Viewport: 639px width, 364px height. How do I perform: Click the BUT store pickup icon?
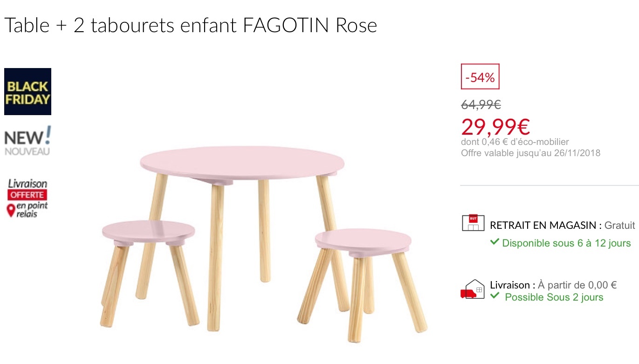(x=473, y=223)
